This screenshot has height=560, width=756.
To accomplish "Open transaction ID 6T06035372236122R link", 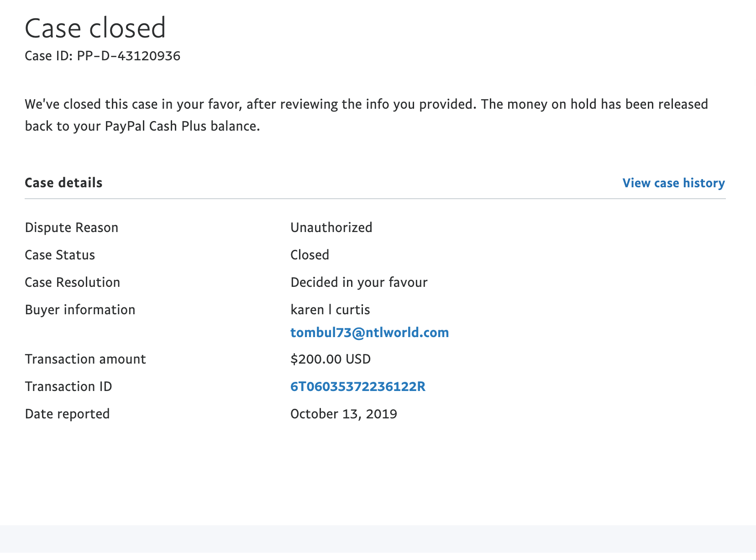I will click(357, 387).
